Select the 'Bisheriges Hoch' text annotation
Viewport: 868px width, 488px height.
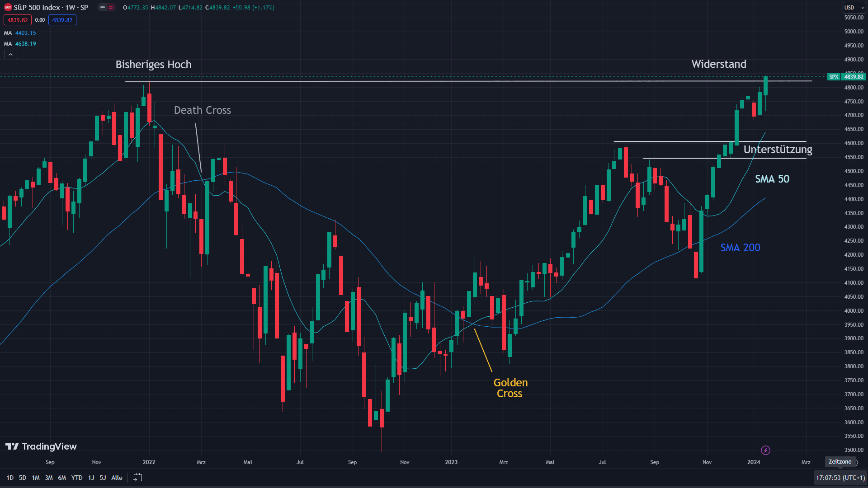(x=154, y=65)
